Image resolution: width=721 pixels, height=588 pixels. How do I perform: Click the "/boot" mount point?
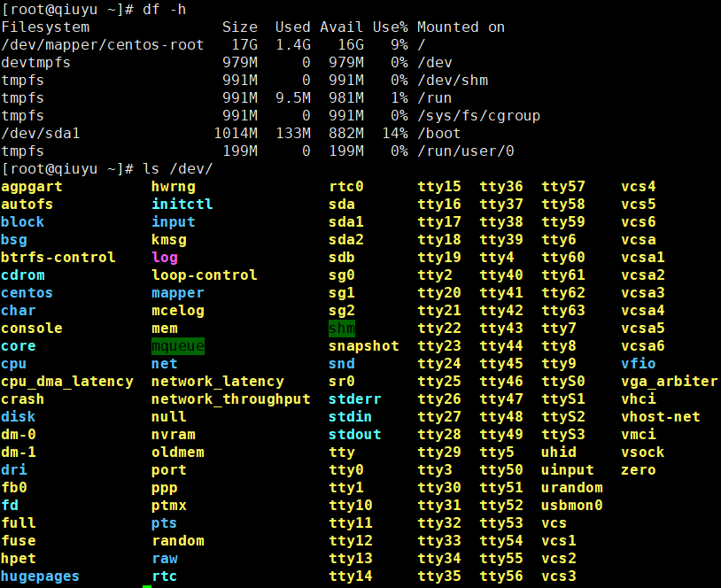[x=438, y=134]
